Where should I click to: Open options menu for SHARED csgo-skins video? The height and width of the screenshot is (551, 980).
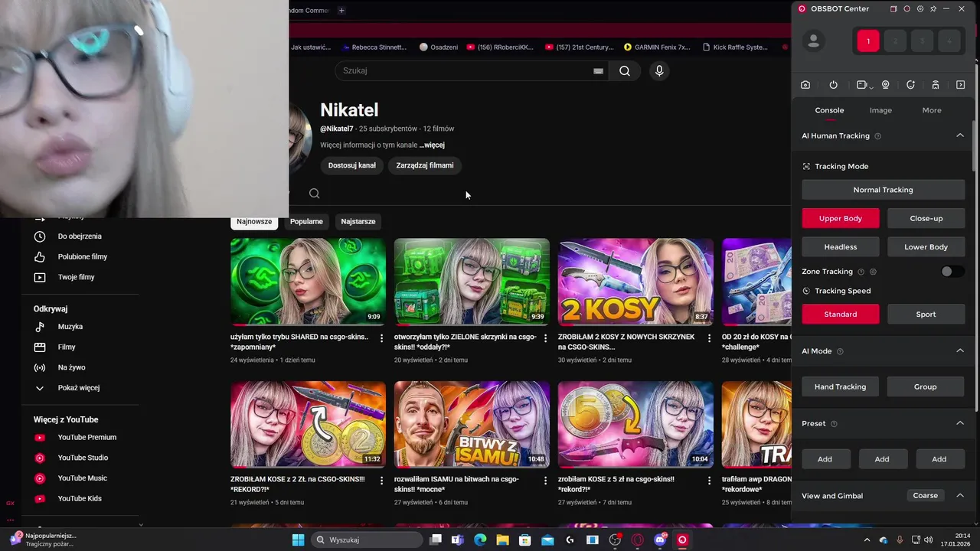381,337
